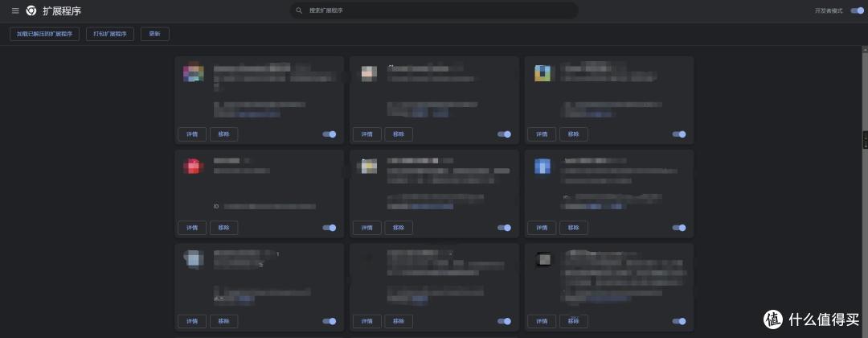
Task: Click the ID label in red-icon card
Action: (x=216, y=206)
